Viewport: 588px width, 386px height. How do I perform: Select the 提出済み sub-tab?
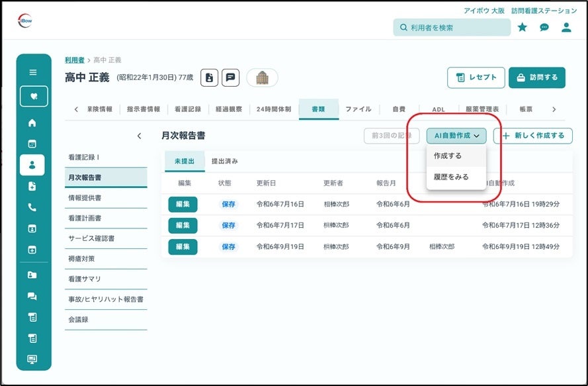click(x=225, y=162)
